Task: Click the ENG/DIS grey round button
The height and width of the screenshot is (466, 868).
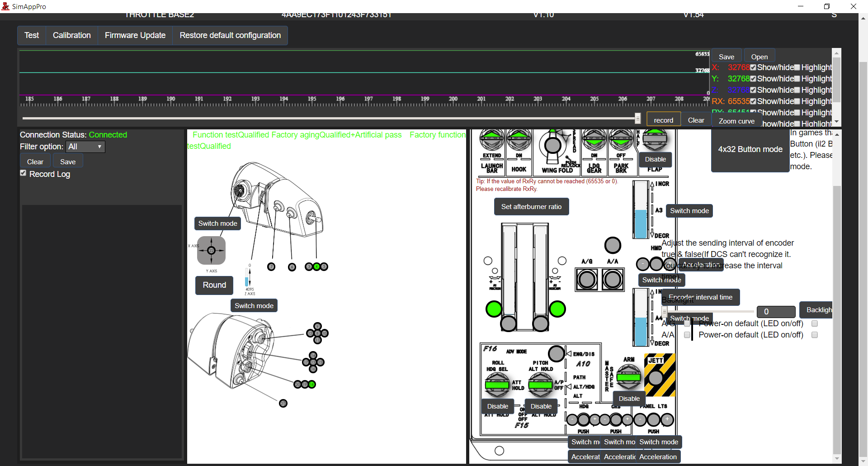Action: coord(557,353)
